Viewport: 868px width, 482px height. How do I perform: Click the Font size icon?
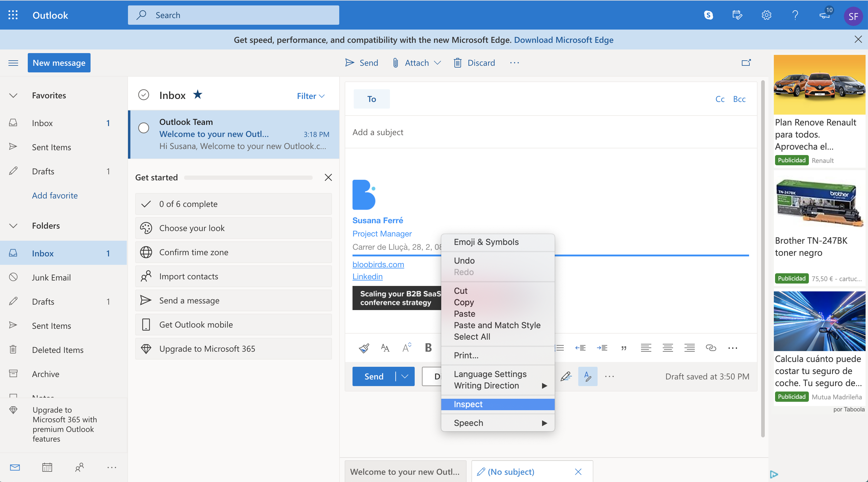click(385, 347)
